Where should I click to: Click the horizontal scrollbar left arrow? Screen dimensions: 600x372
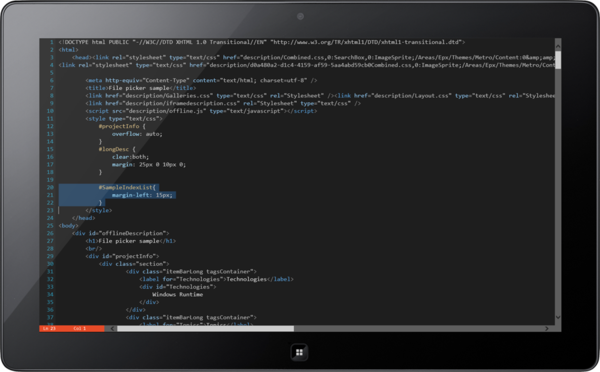click(x=112, y=328)
